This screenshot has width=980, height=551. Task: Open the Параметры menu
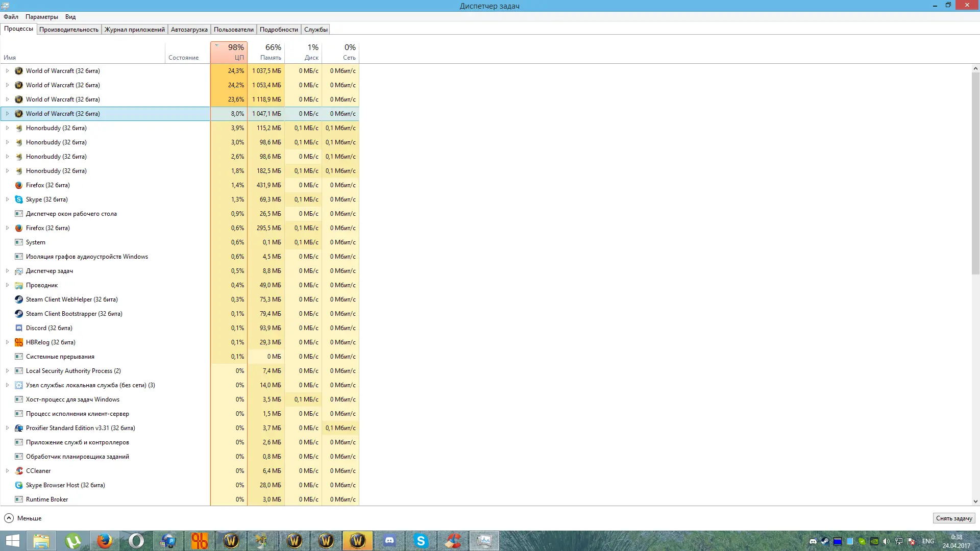42,17
